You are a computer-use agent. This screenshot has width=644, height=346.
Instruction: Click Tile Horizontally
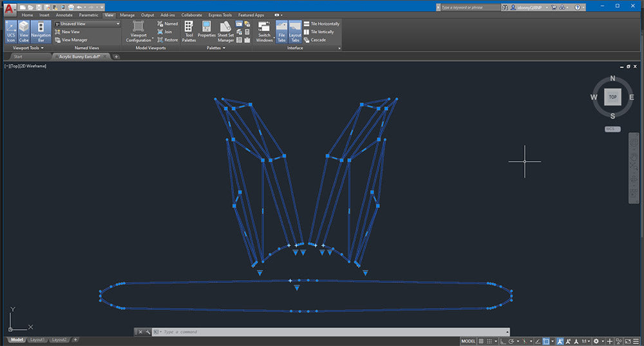324,24
